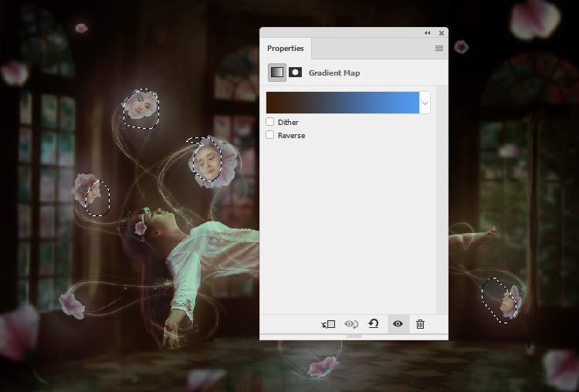
Task: Click the Properties panel vertical scrollbar
Action: [x=441, y=199]
